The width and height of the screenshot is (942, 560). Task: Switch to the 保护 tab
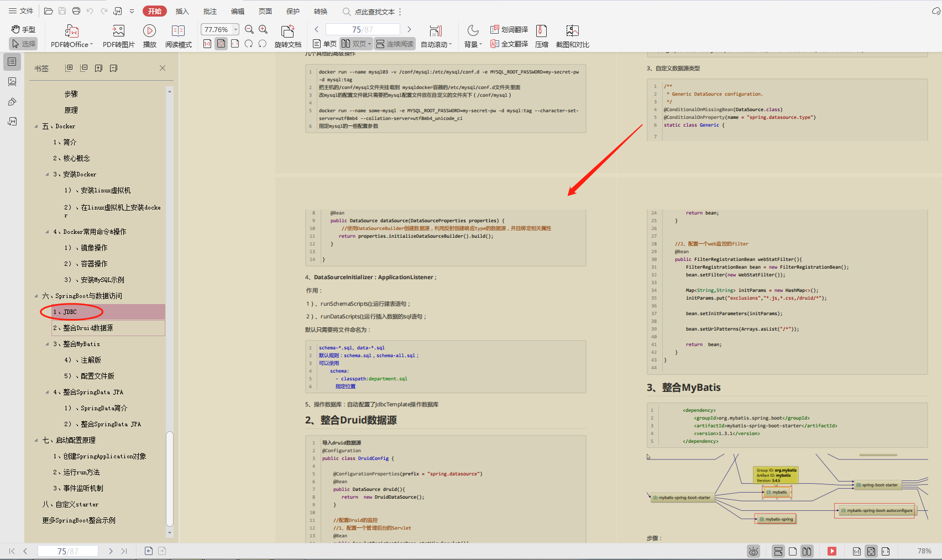tap(293, 11)
